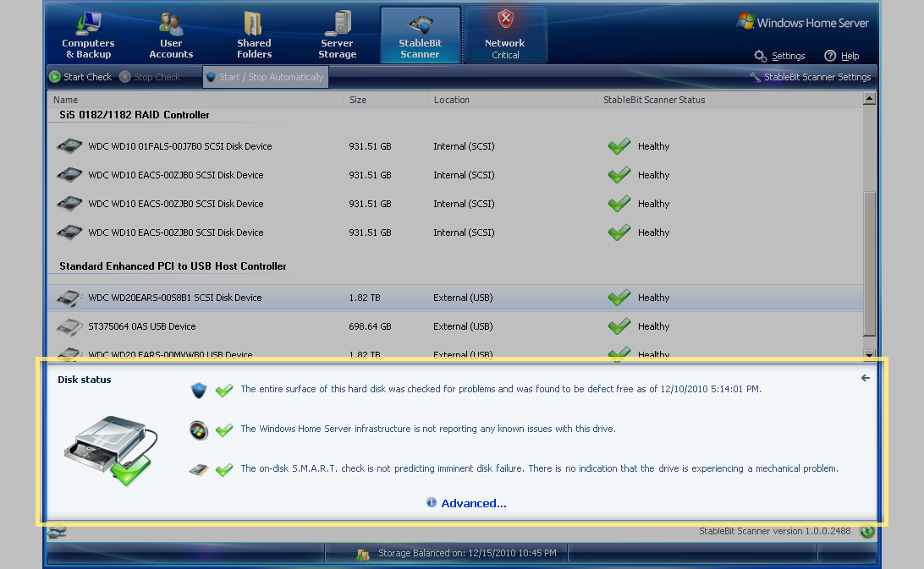Screen dimensions: 924x569
Task: Click the disk list scrollbar thumb
Action: pyautogui.click(x=869, y=264)
